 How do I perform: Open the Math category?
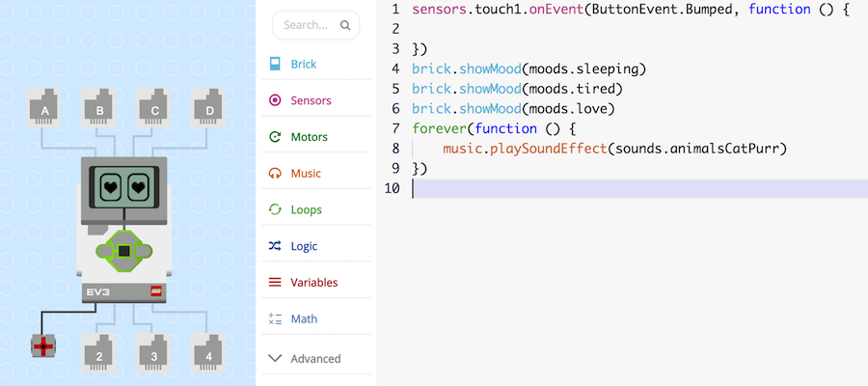(316, 319)
